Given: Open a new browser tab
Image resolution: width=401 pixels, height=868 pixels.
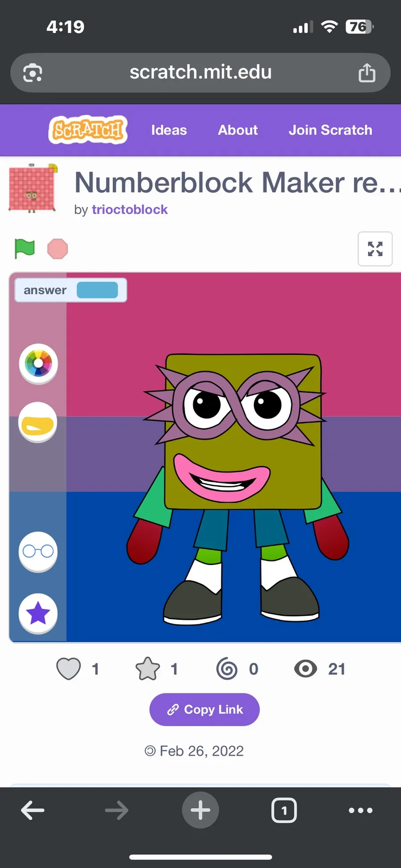Looking at the screenshot, I should [200, 810].
